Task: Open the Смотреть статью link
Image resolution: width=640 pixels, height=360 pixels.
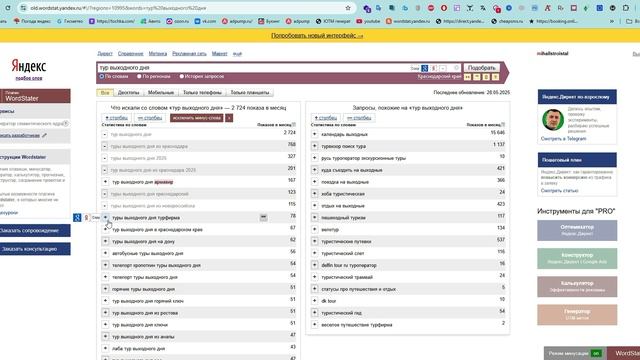Action: click(560, 191)
